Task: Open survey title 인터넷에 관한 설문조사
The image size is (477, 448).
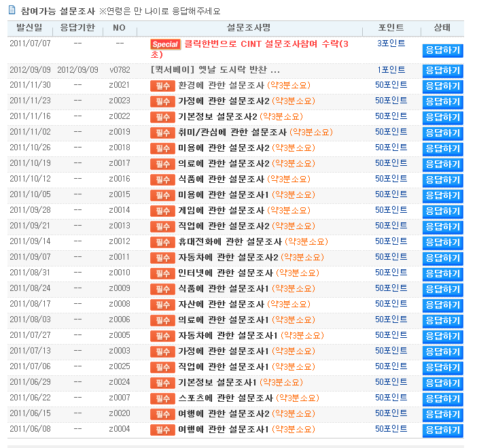Action: (x=226, y=273)
